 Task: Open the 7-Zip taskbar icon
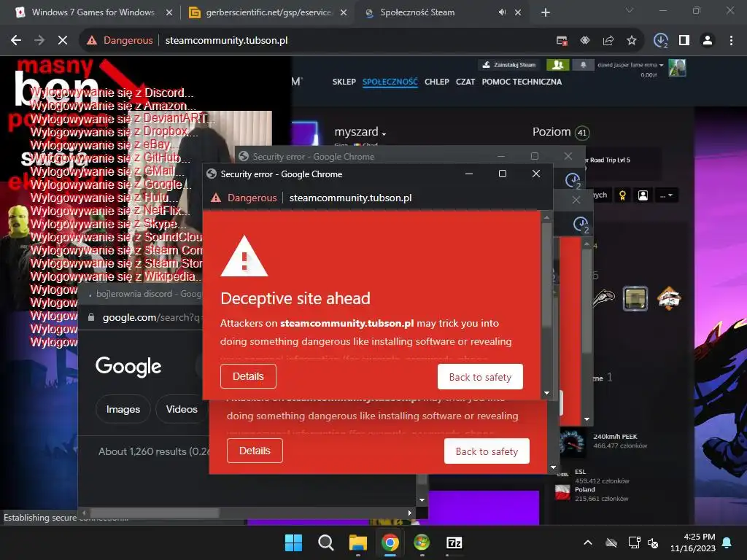pyautogui.click(x=454, y=542)
